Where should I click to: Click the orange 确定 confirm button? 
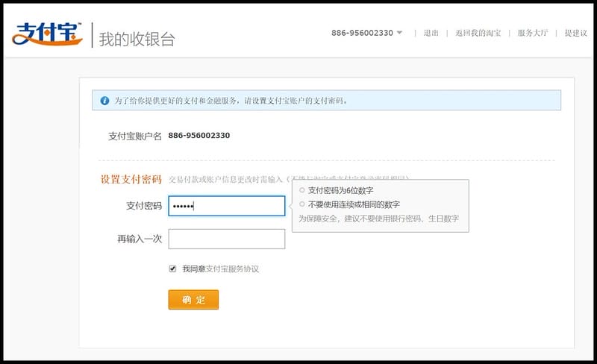193,300
